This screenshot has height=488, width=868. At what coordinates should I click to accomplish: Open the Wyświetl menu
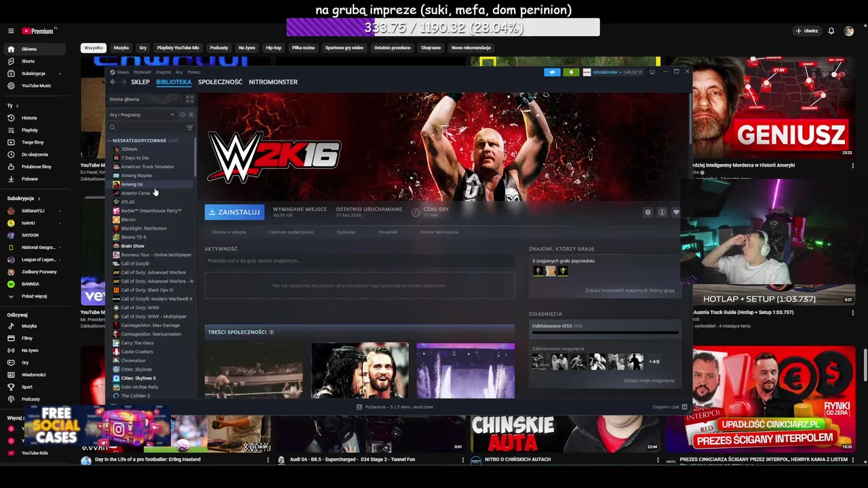[142, 72]
